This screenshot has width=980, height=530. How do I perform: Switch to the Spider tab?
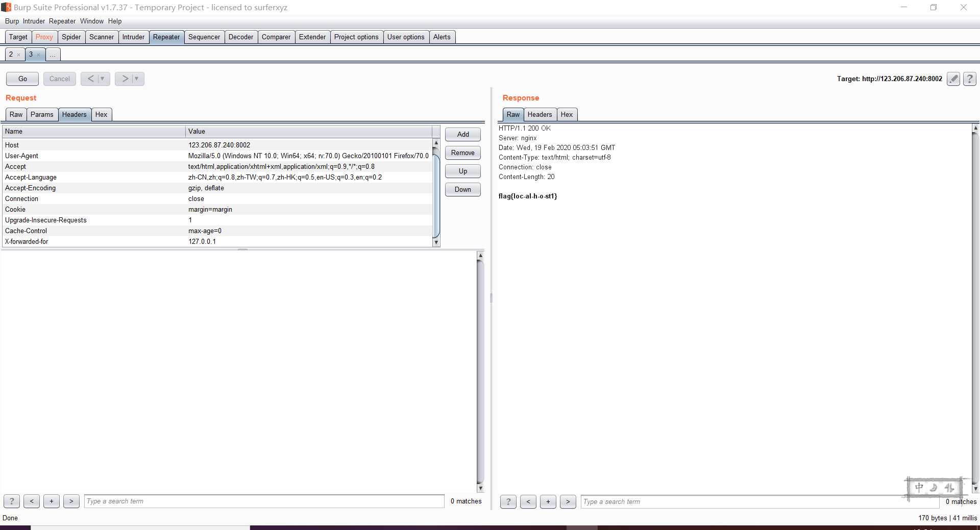(71, 37)
